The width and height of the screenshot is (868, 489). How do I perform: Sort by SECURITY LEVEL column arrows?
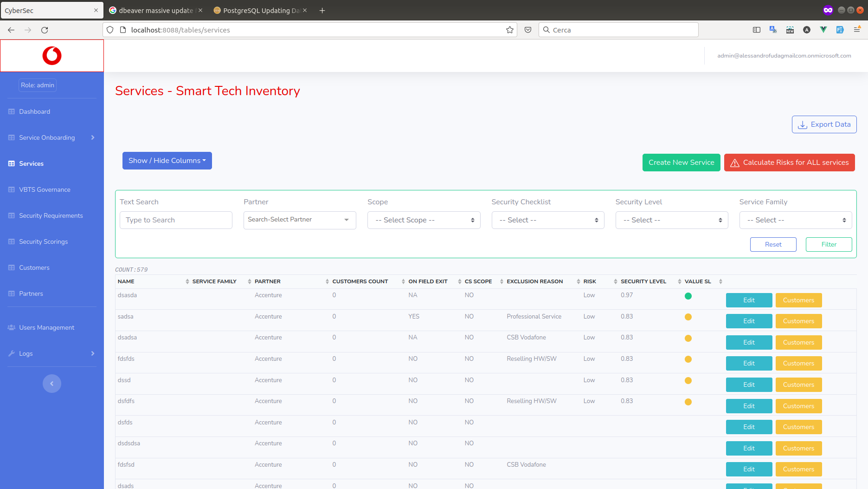point(680,281)
